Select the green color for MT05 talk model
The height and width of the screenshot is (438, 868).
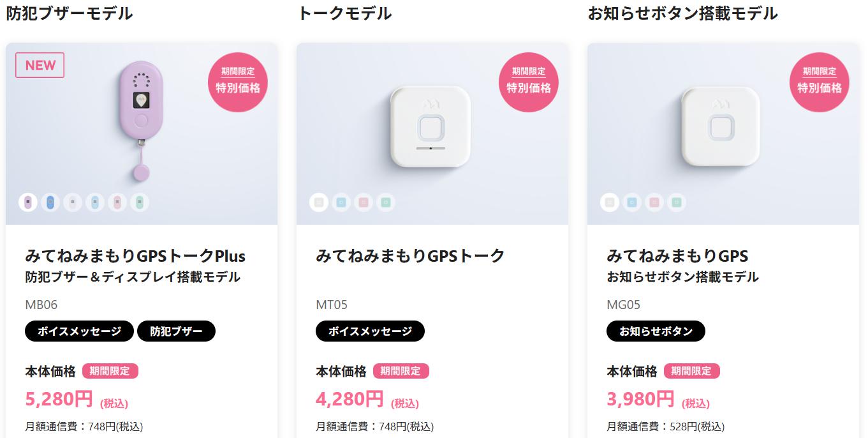click(385, 203)
